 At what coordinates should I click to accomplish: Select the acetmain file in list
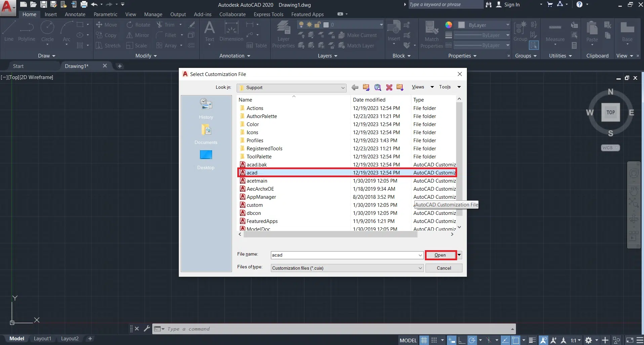tap(257, 181)
